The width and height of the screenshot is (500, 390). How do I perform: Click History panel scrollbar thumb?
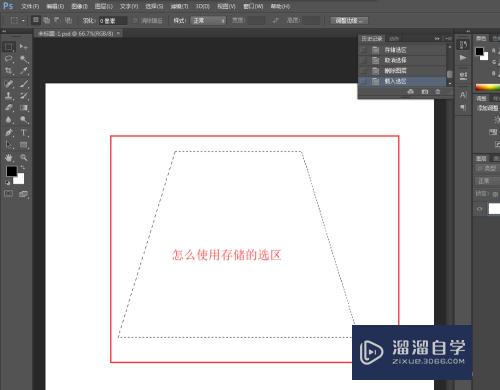450,74
